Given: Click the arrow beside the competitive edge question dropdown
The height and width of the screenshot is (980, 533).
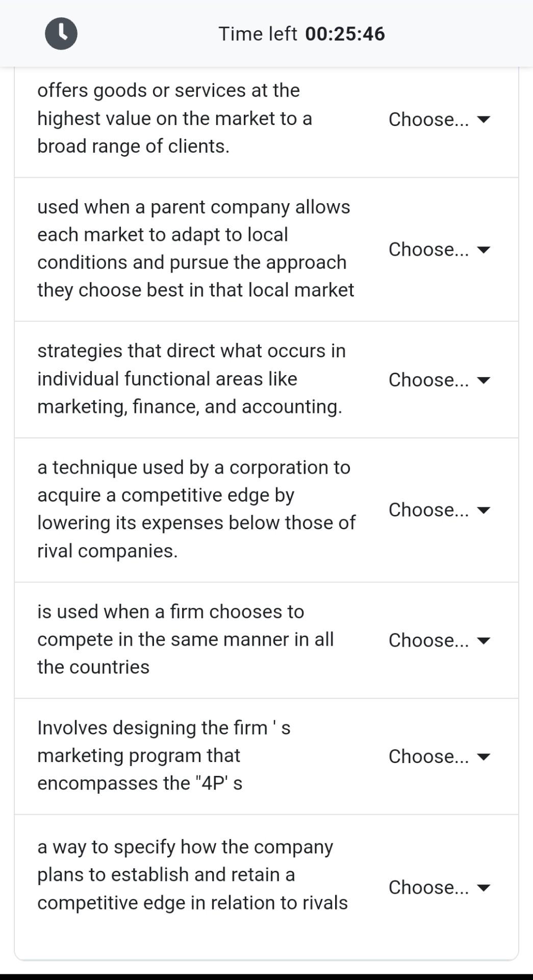Looking at the screenshot, I should [483, 509].
